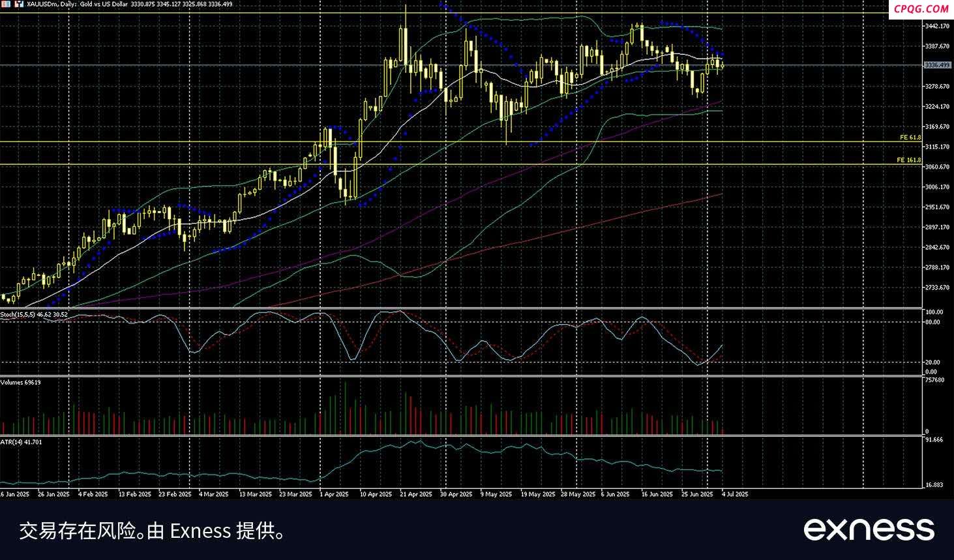This screenshot has width=954, height=560.
Task: Click the stochastic 100.00 scale label
Action: tap(934, 312)
